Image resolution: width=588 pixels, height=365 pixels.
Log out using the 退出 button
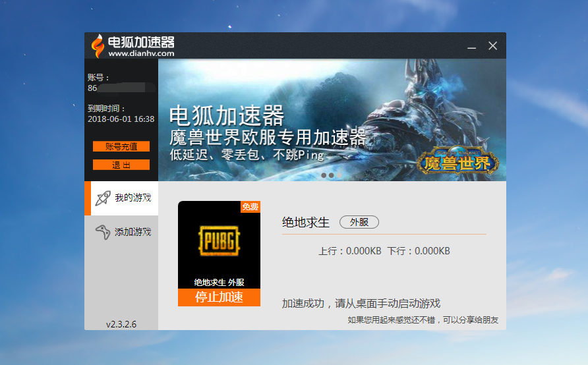pyautogui.click(x=121, y=165)
